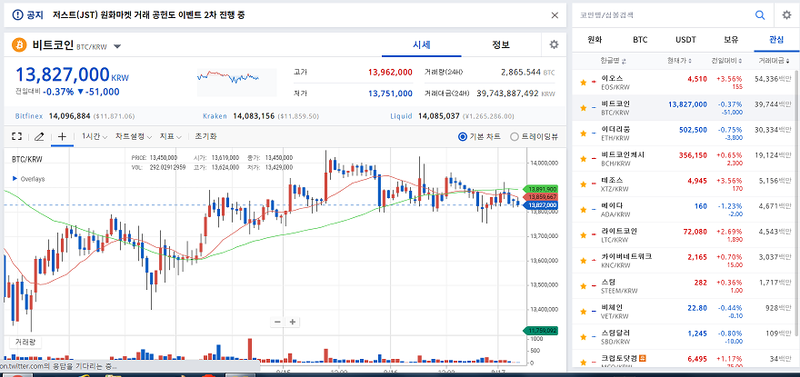The width and height of the screenshot is (800, 377).
Task: Click the Liquid exchange label
Action: (401, 116)
